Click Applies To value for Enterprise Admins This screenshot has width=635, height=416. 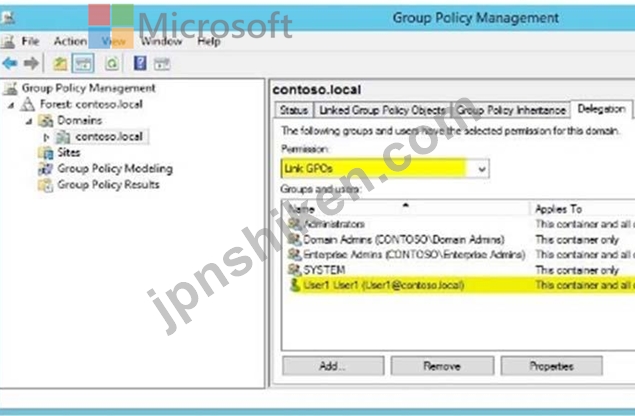[584, 254]
